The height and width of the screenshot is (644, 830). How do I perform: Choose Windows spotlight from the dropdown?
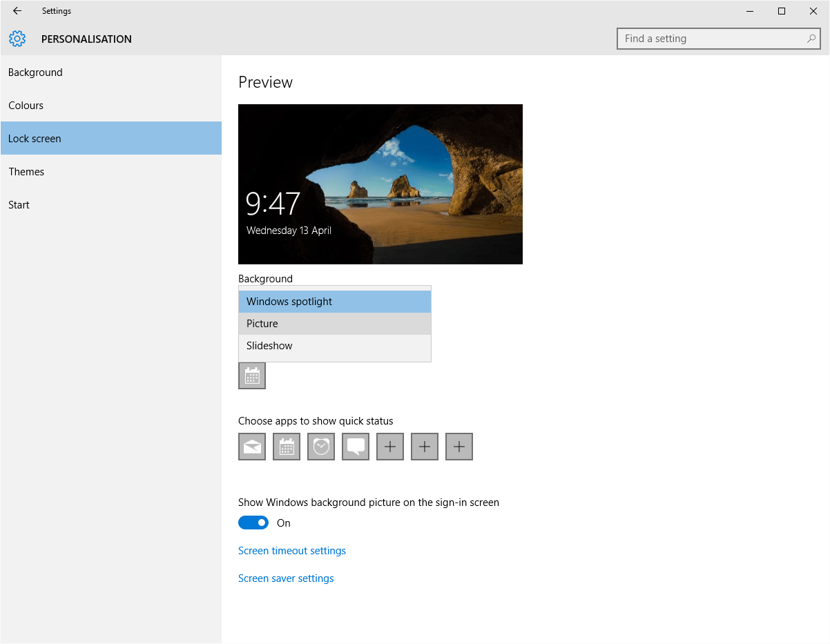335,302
